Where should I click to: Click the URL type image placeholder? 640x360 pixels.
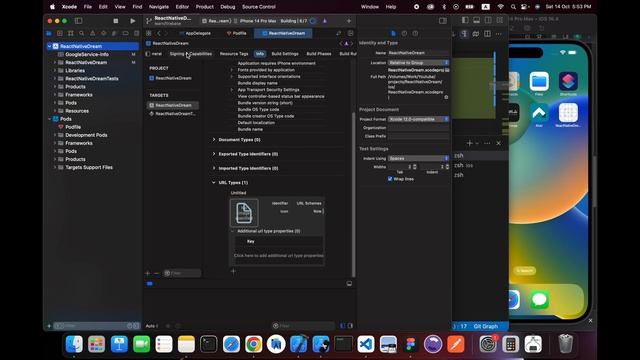(244, 213)
